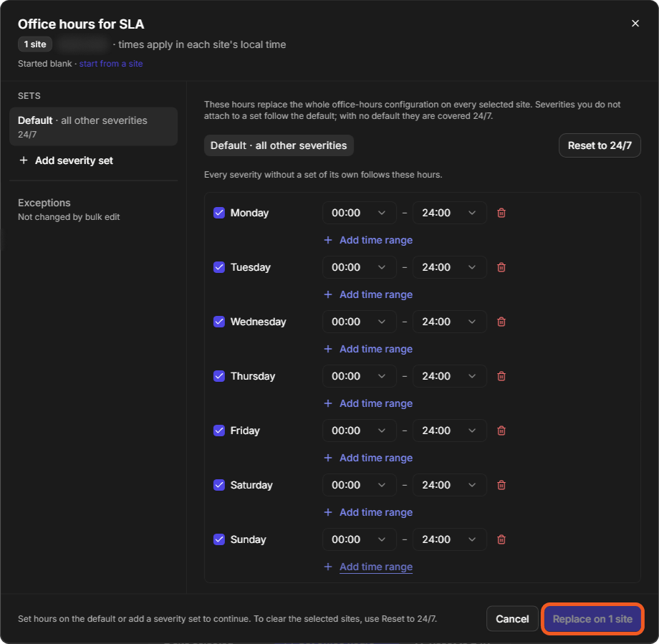659x644 pixels.
Task: Open Sunday's end time selector
Action: (450, 539)
